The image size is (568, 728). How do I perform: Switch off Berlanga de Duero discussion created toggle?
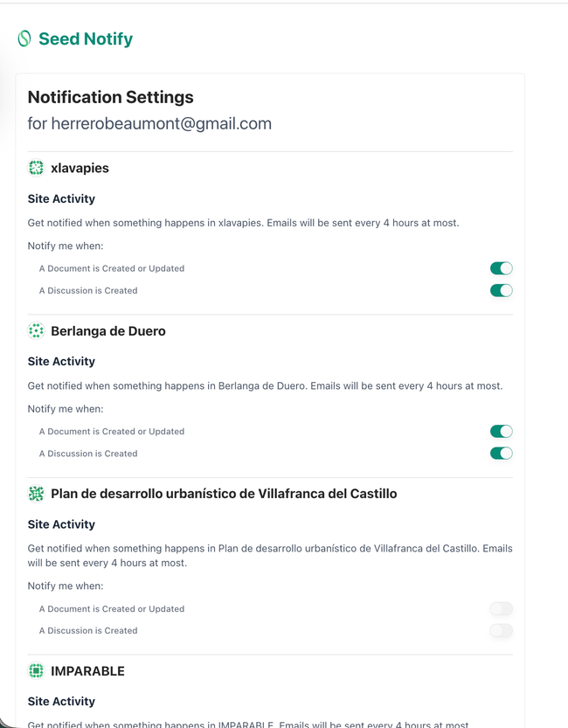(x=501, y=454)
